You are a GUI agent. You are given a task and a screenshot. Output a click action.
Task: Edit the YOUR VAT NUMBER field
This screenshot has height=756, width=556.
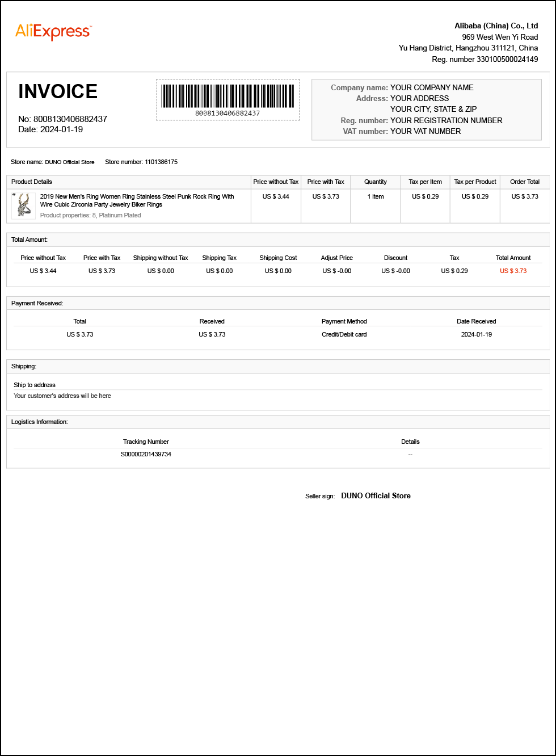(x=425, y=131)
